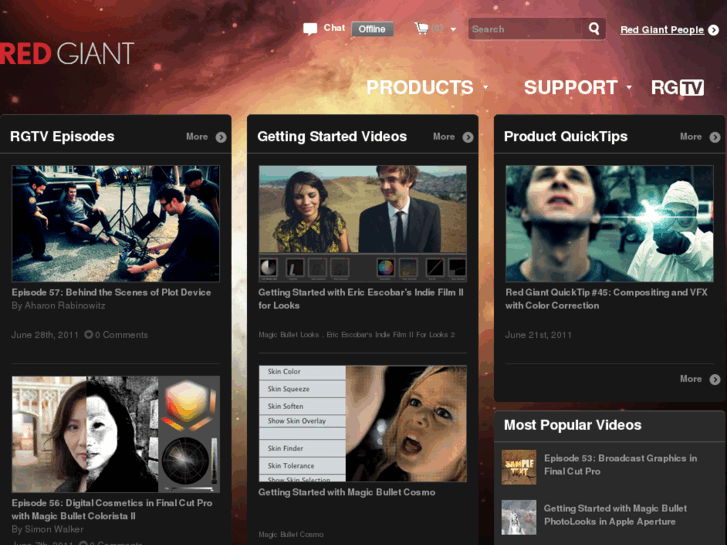
Task: Click the Chat Offline status button
Action: tap(372, 29)
